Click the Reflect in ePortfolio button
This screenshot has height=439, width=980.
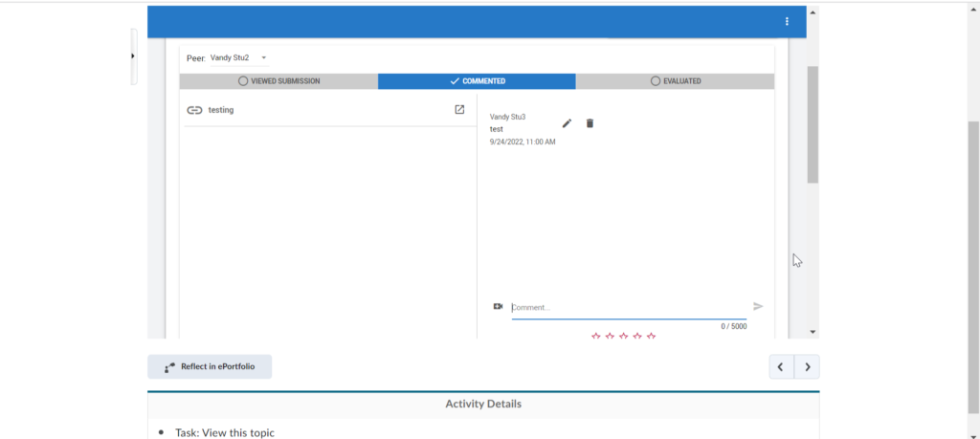click(x=210, y=367)
